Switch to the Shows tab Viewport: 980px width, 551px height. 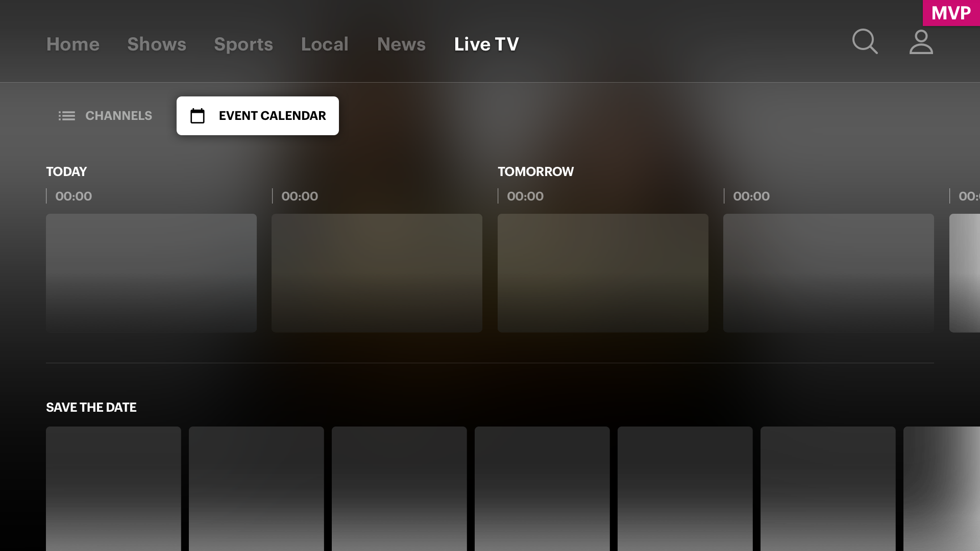click(x=157, y=44)
